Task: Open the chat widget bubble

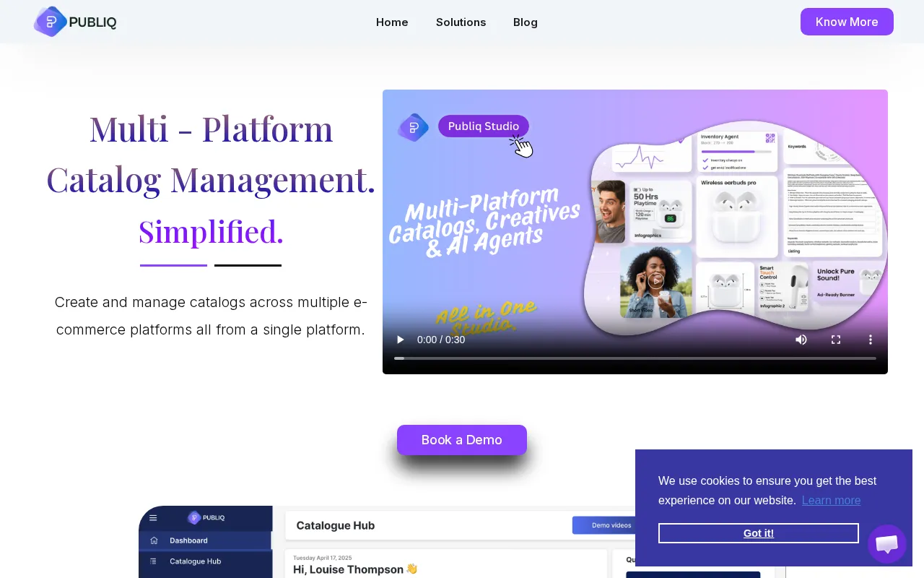Action: point(887,544)
